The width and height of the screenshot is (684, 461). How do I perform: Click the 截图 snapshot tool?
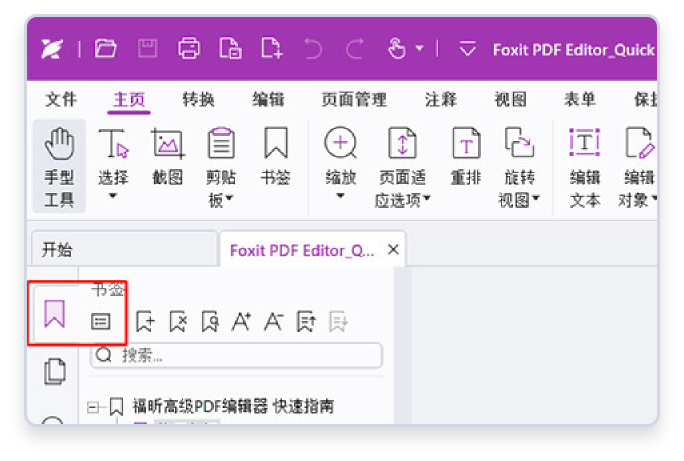[168, 156]
